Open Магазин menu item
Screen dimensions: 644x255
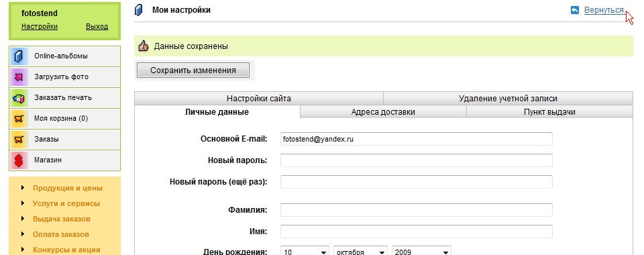click(64, 160)
